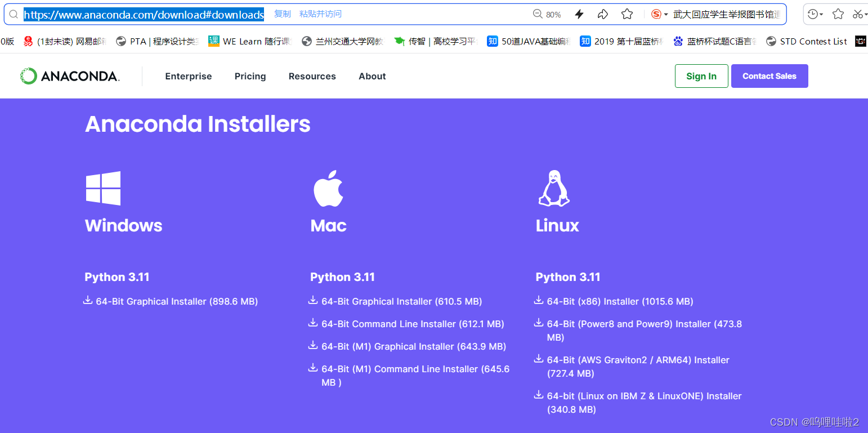Click 粘贴并访问 in the address bar
Screen dimensions: 868x433
click(320, 14)
